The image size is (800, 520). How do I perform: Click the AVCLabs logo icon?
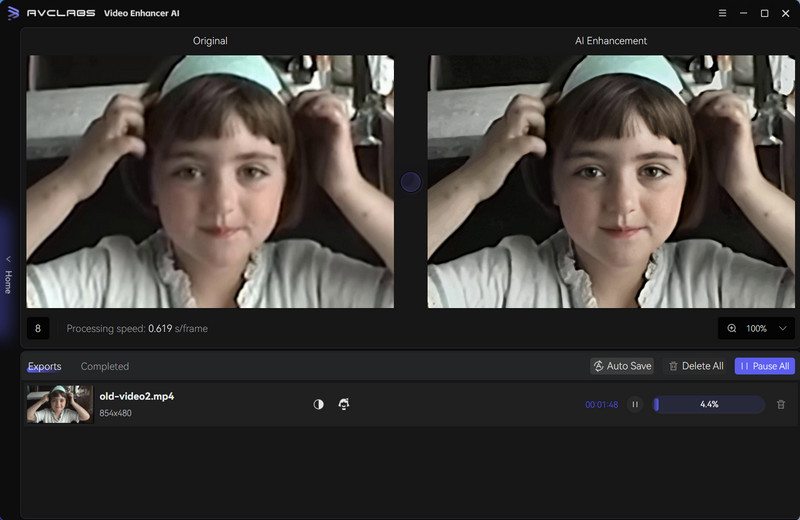pyautogui.click(x=13, y=13)
